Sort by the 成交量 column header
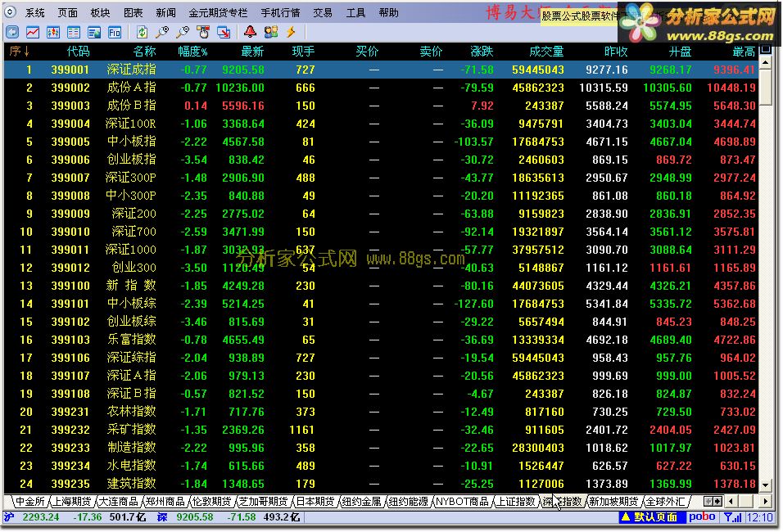 pos(546,52)
